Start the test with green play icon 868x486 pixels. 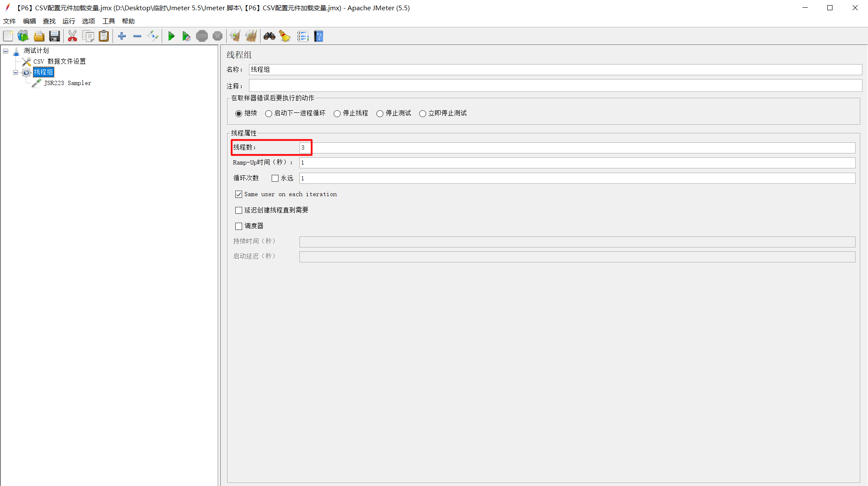(171, 36)
